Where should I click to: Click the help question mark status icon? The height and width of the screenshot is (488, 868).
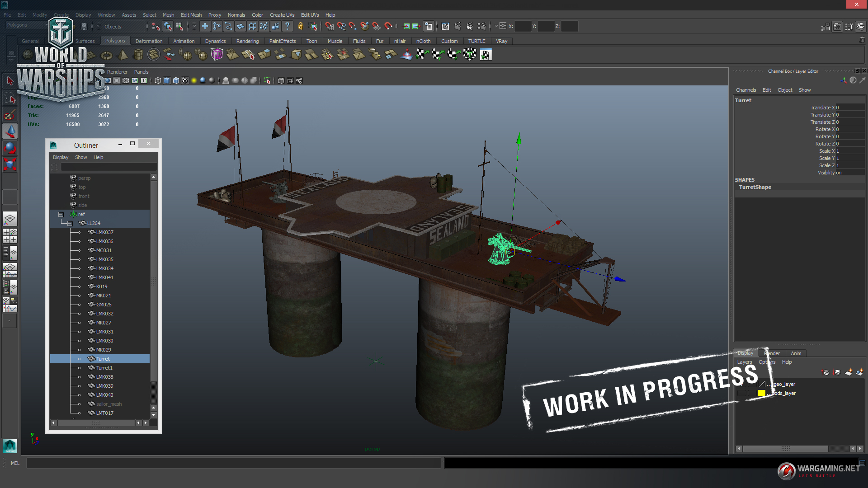coord(287,26)
